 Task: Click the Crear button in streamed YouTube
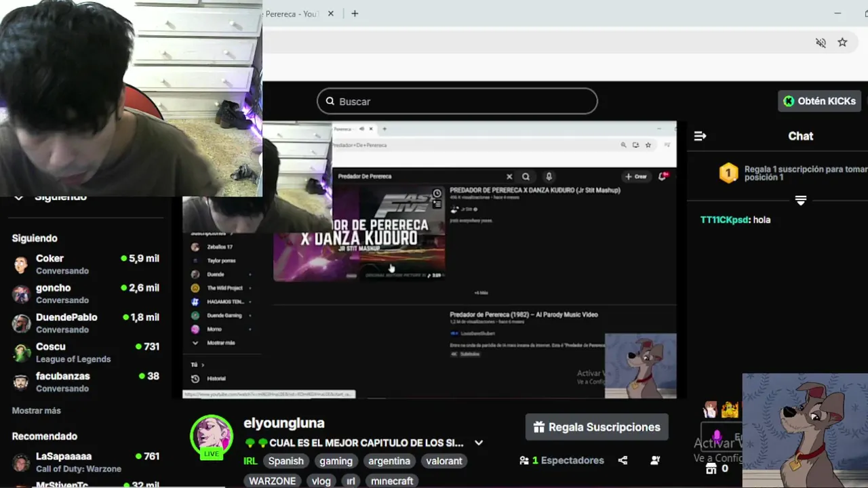click(637, 176)
